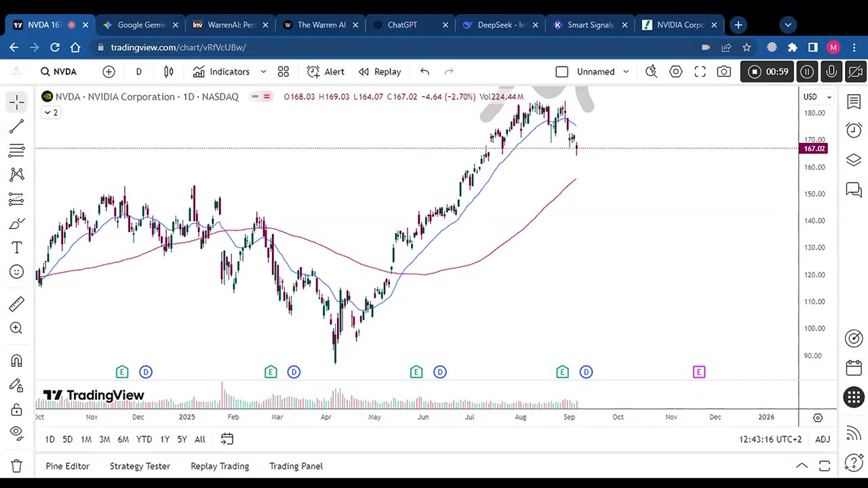The image size is (868, 488).
Task: Enter fullscreen mode
Action: [700, 71]
